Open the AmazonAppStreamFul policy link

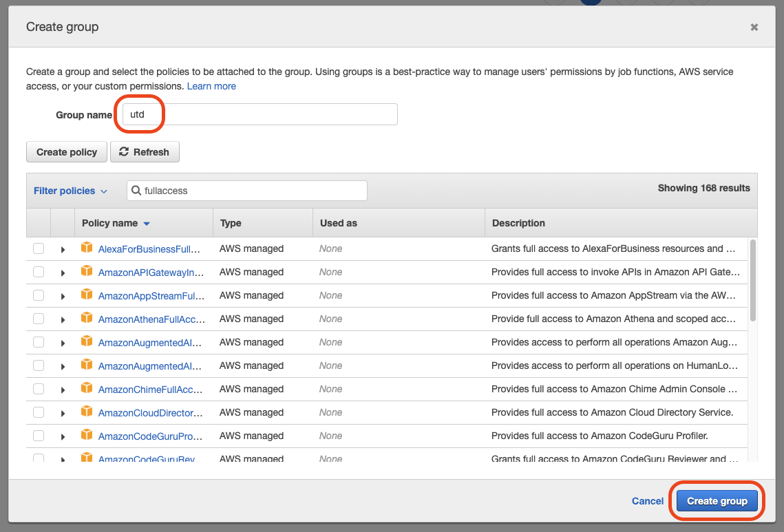(151, 295)
